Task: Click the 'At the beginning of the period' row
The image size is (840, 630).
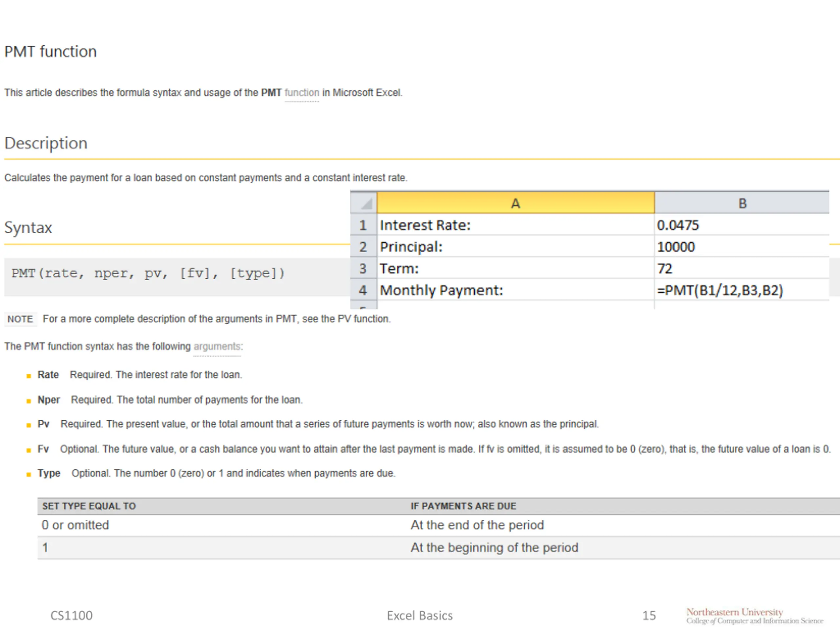Action: pyautogui.click(x=494, y=548)
